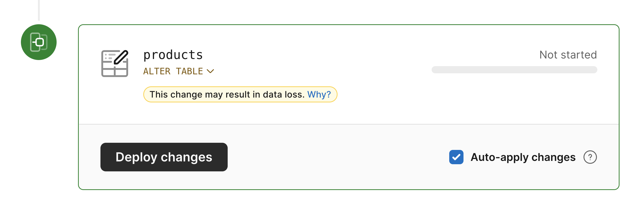
Task: Collapse the ALTER TABLE statement details
Action: tap(211, 71)
